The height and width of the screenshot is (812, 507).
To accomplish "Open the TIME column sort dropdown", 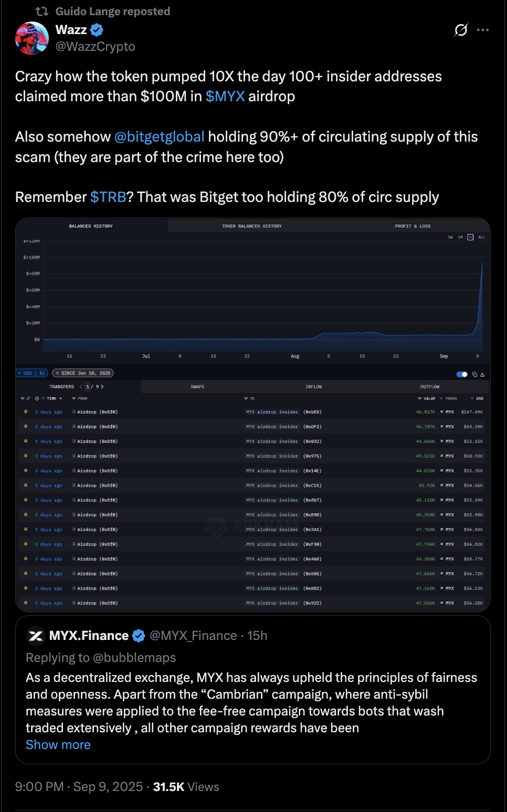I will (60, 399).
